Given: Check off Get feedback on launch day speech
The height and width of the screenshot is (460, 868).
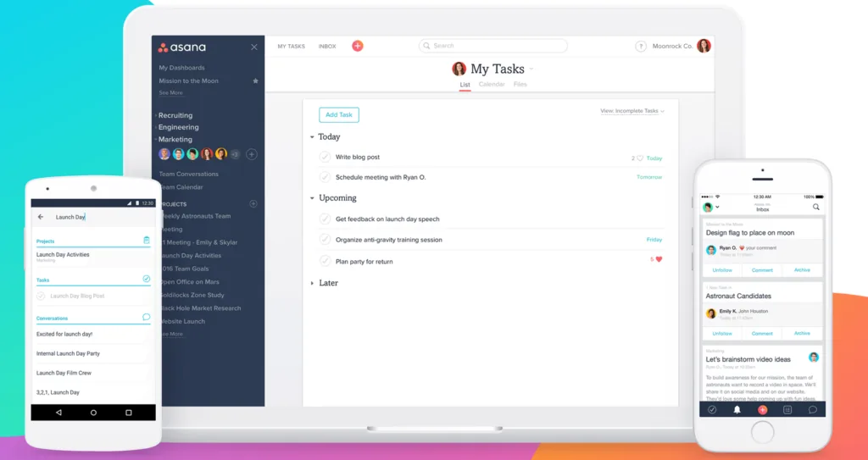Looking at the screenshot, I should pos(325,219).
